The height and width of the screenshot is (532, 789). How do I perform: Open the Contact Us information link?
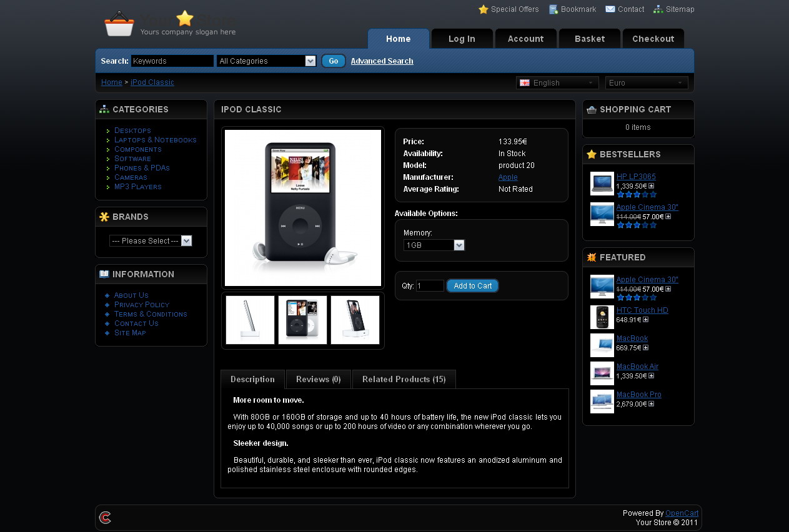pyautogui.click(x=136, y=323)
